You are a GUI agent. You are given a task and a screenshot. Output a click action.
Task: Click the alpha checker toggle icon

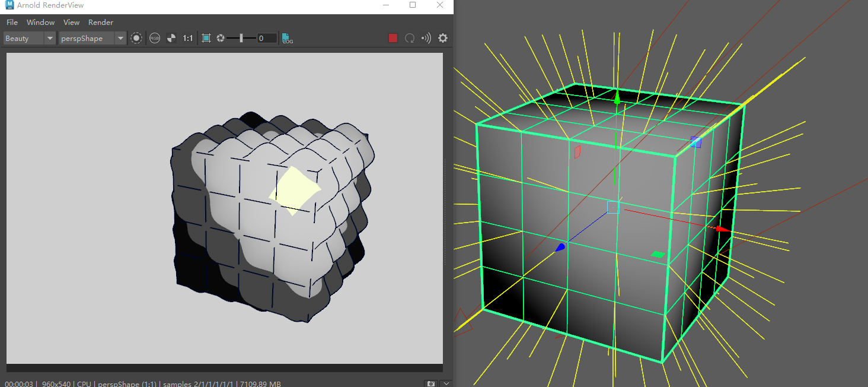coord(171,38)
